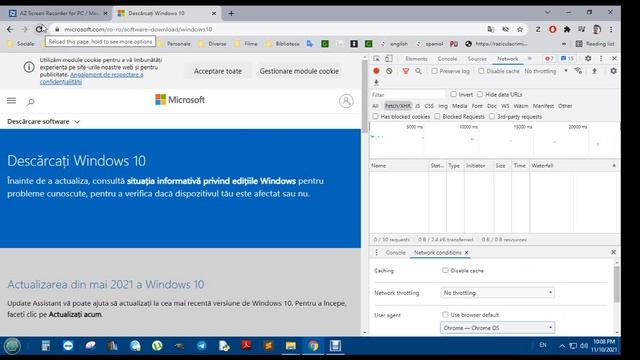Close the Network conditions drawer tab

tap(467, 253)
